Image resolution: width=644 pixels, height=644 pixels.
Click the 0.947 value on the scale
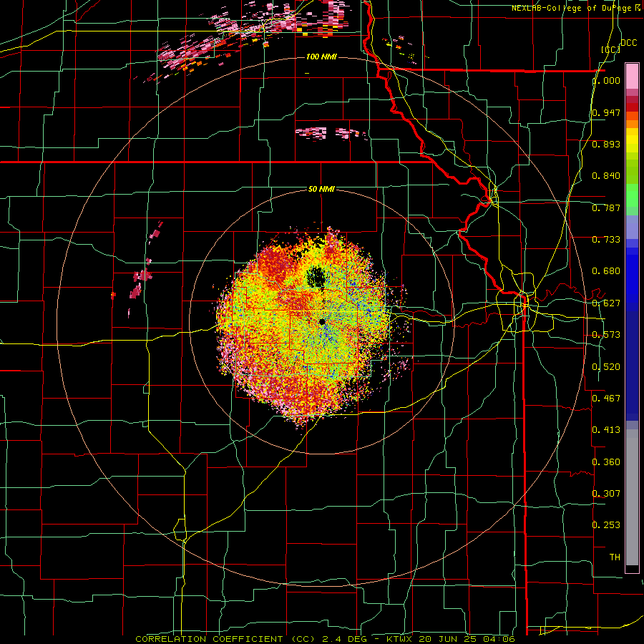point(606,112)
